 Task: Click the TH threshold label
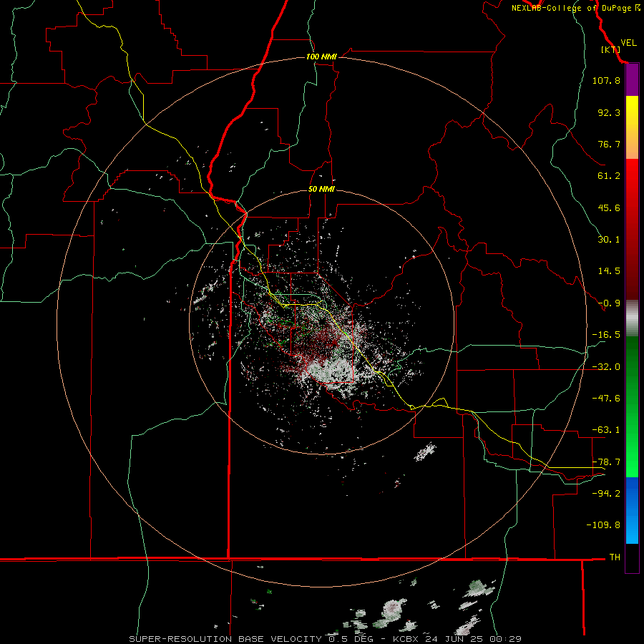coord(615,557)
